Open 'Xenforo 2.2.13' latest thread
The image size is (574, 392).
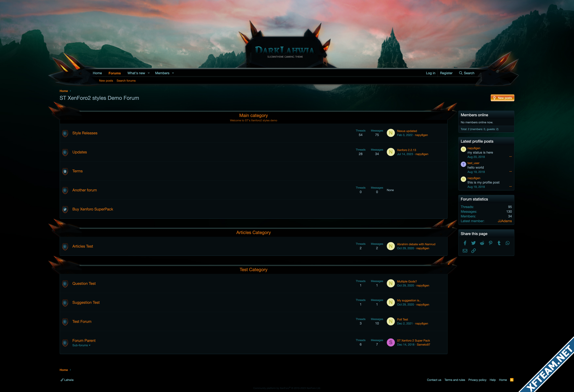pyautogui.click(x=407, y=150)
